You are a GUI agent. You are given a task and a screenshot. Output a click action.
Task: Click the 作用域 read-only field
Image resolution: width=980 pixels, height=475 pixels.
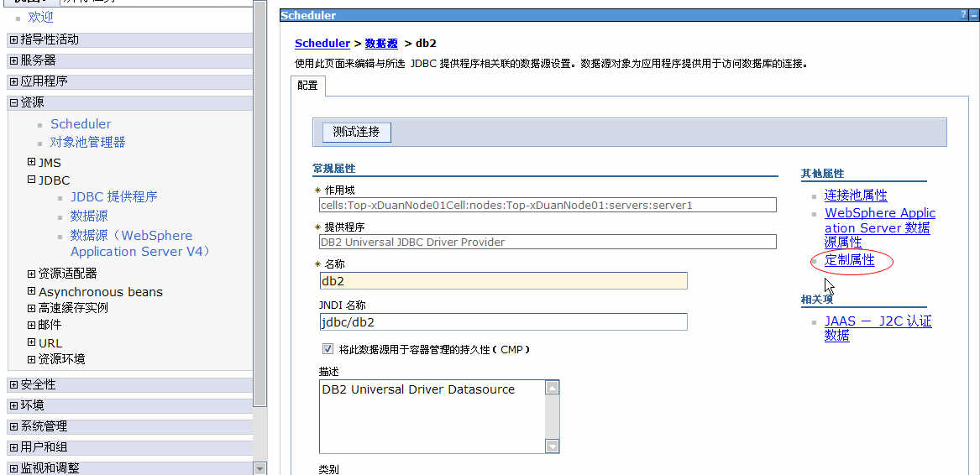(x=548, y=205)
